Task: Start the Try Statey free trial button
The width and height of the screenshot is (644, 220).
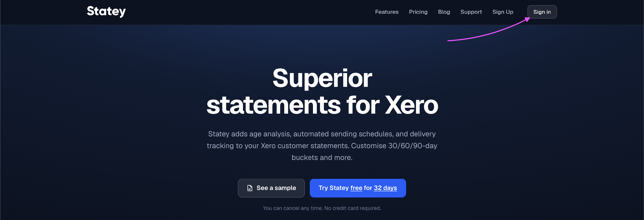Action: [358, 188]
